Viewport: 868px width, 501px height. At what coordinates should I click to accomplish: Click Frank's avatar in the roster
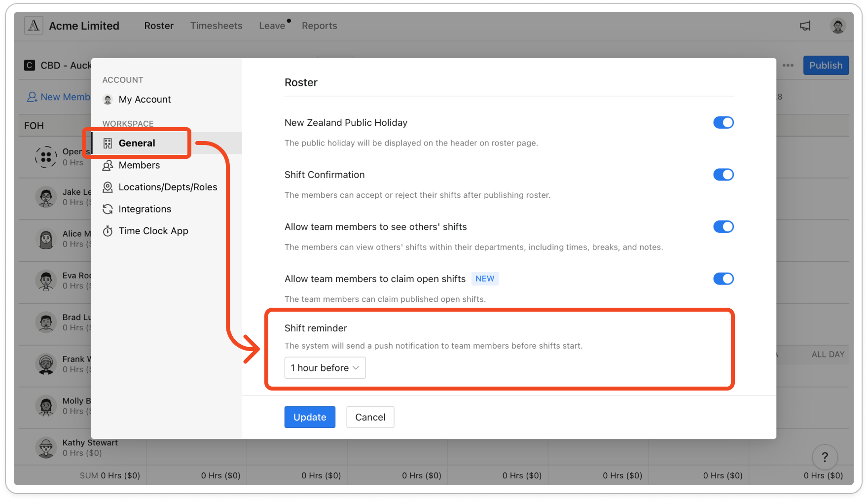[46, 364]
